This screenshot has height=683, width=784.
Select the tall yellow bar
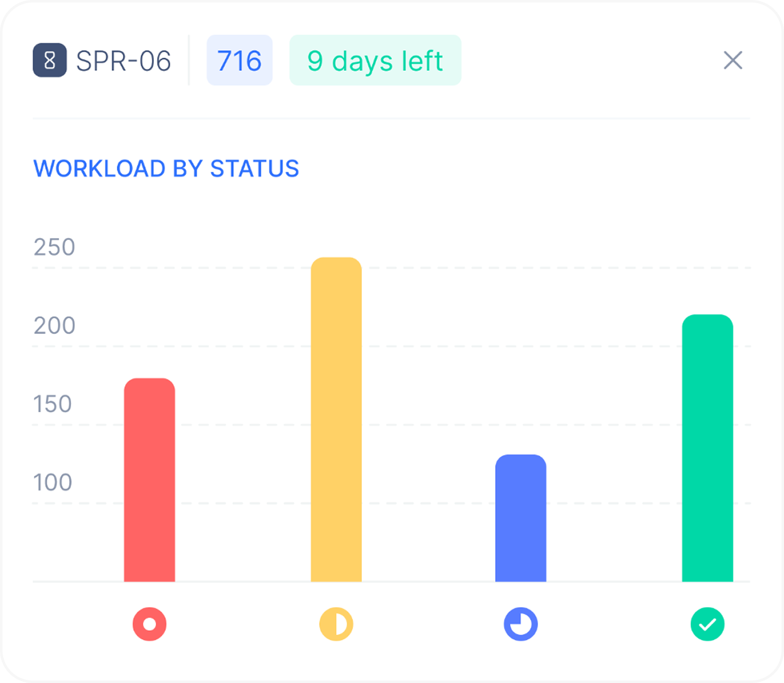coord(336,419)
